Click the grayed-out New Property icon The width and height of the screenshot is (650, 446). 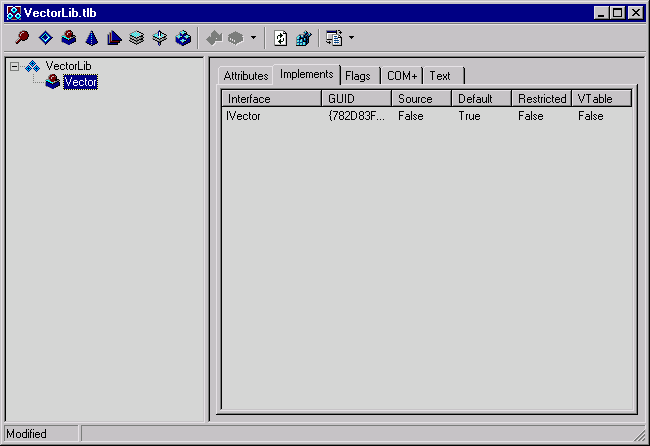pyautogui.click(x=235, y=38)
